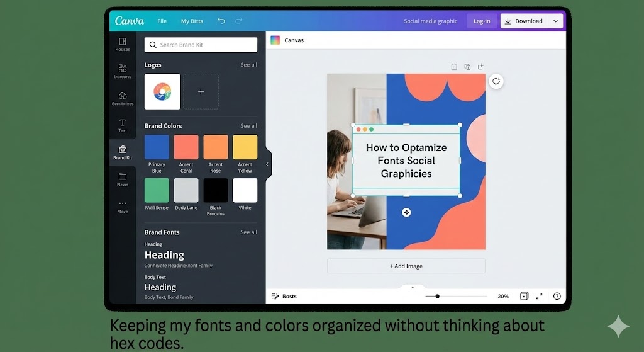
Task: Collapse the side panel with chevron handle
Action: pyautogui.click(x=267, y=165)
